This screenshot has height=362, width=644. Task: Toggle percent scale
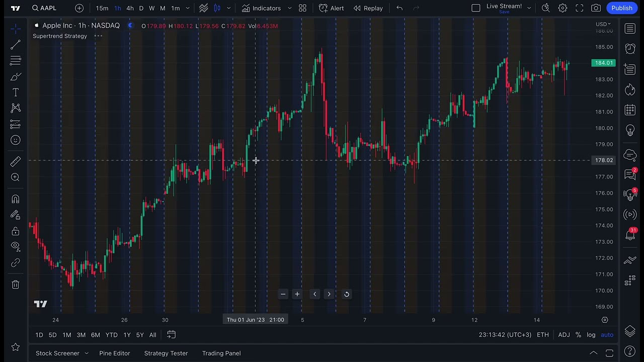click(x=578, y=335)
